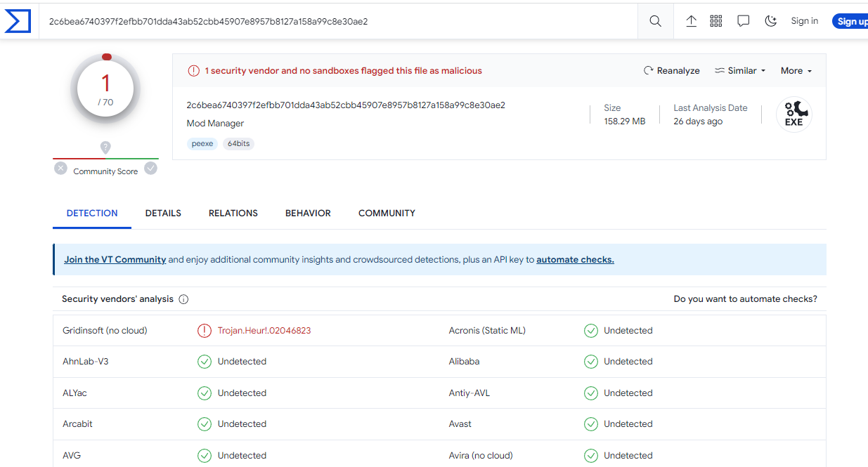
Task: Expand the Similar dropdown
Action: 740,71
